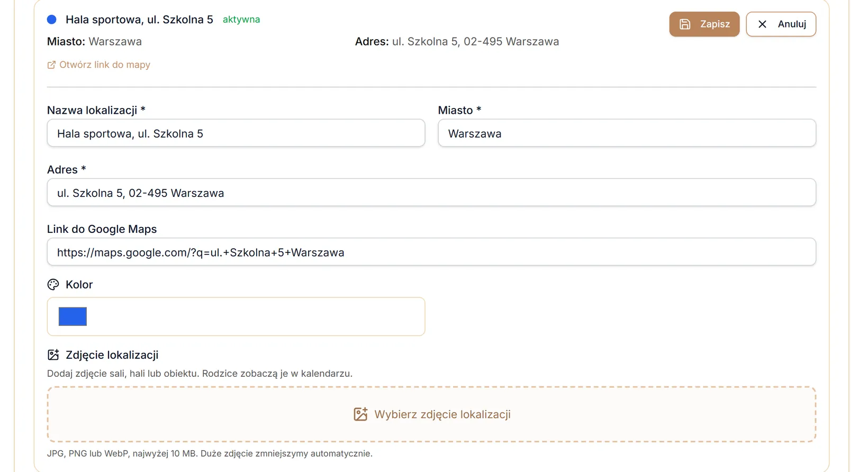Cancel editing with Anuluj button

point(781,24)
